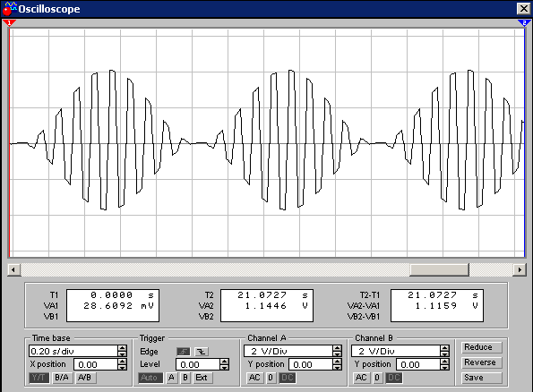The image size is (533, 392).
Task: Click the VA1 reading 28.6092 mV
Action: point(118,306)
